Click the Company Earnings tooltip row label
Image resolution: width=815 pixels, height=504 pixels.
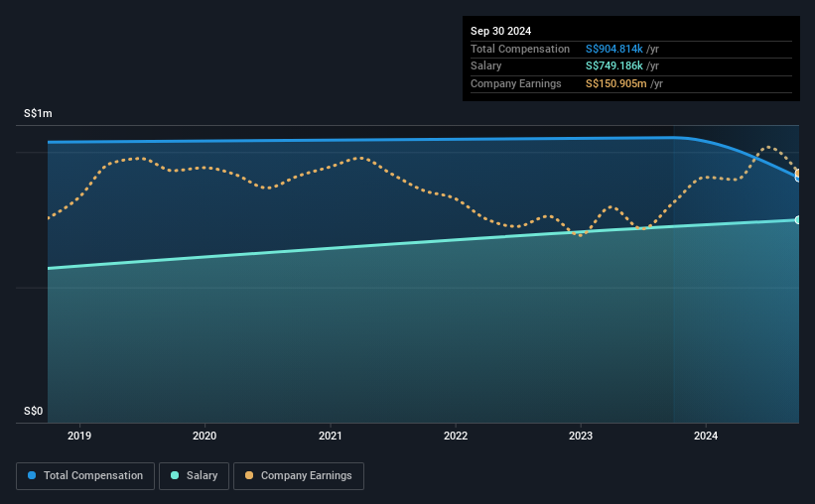pos(515,83)
